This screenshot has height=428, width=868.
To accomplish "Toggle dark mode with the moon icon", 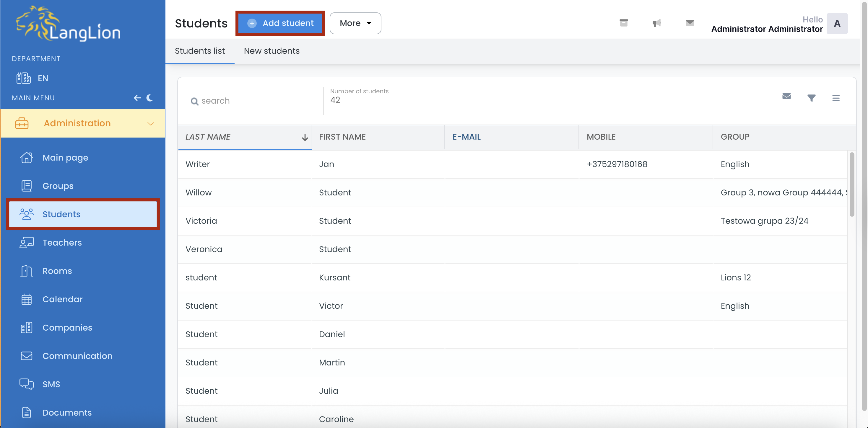I will (150, 98).
